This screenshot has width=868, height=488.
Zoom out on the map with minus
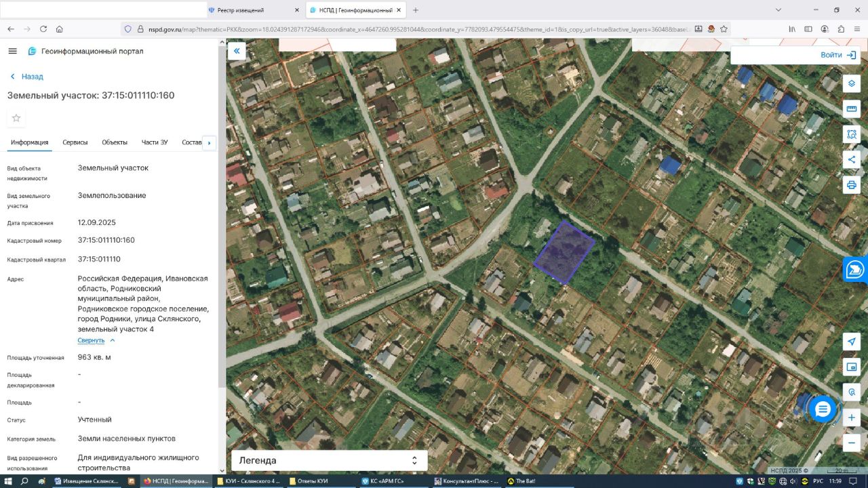click(852, 443)
